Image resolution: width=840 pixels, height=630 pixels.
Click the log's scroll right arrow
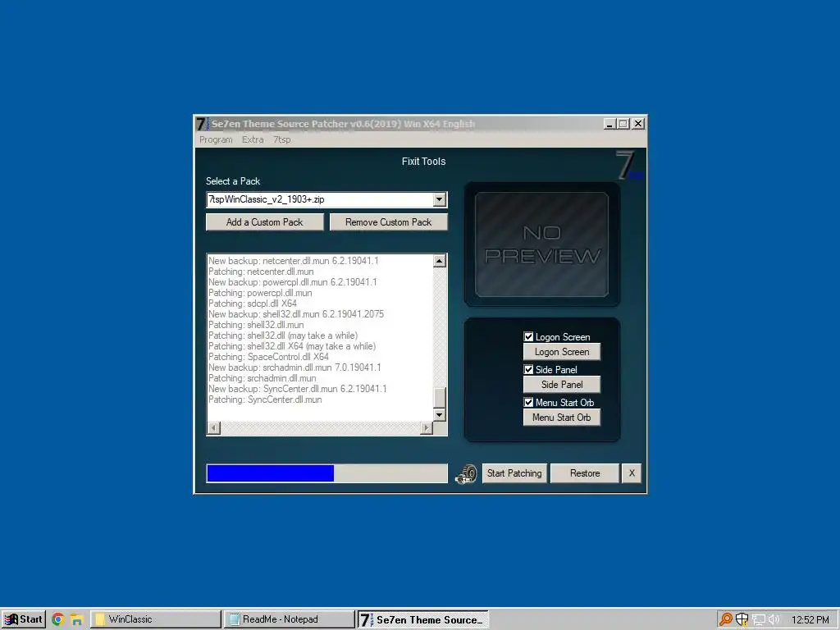427,427
